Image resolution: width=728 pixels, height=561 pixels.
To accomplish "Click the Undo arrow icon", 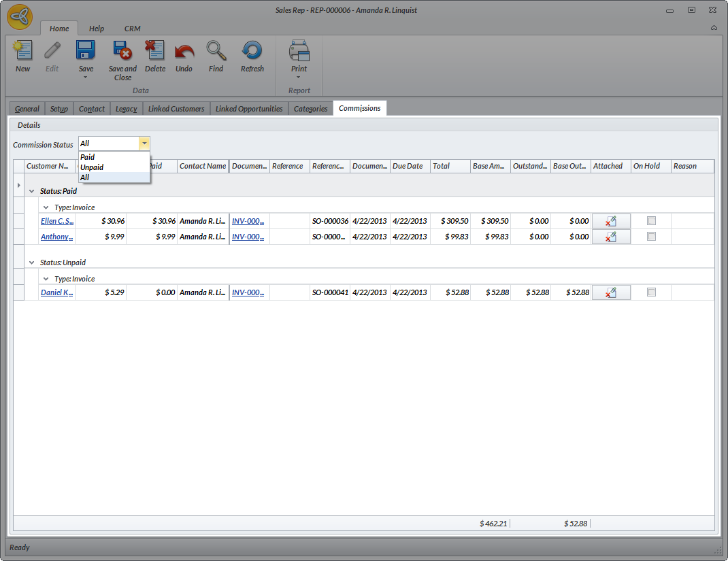I will 184,52.
